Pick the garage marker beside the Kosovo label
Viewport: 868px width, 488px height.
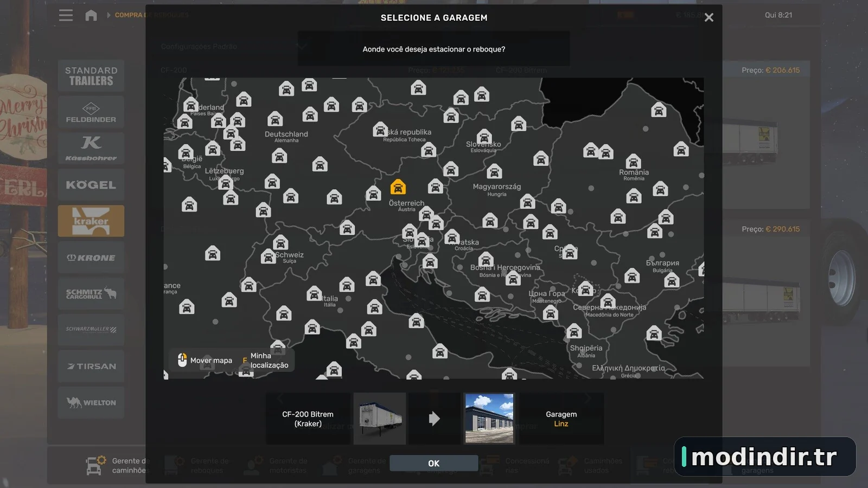tap(585, 289)
